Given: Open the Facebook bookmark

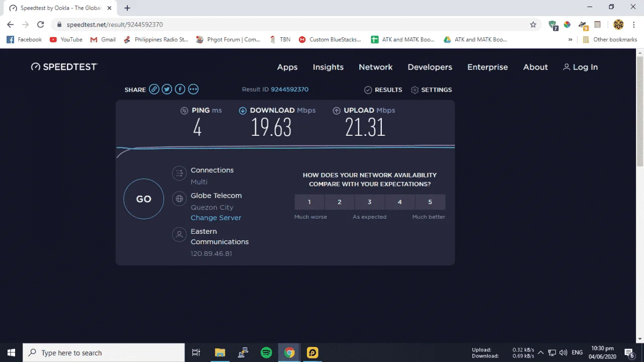Looking at the screenshot, I should pos(25,39).
